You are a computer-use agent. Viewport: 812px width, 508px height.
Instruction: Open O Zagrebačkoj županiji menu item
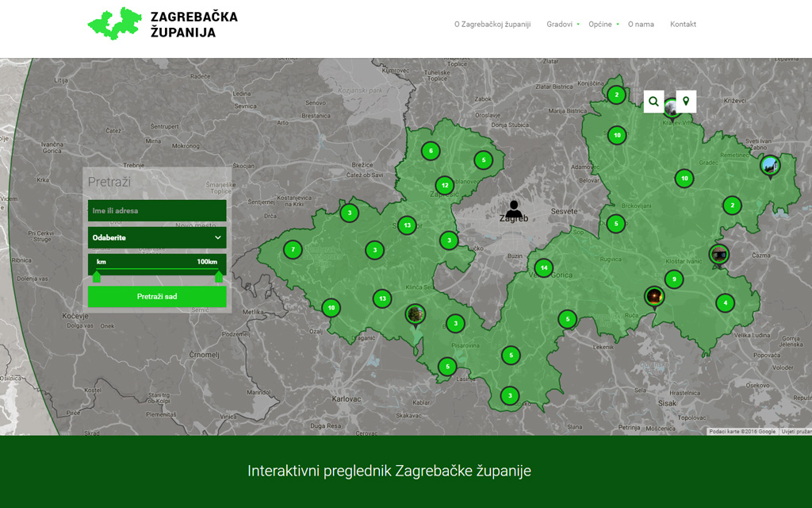[492, 25]
